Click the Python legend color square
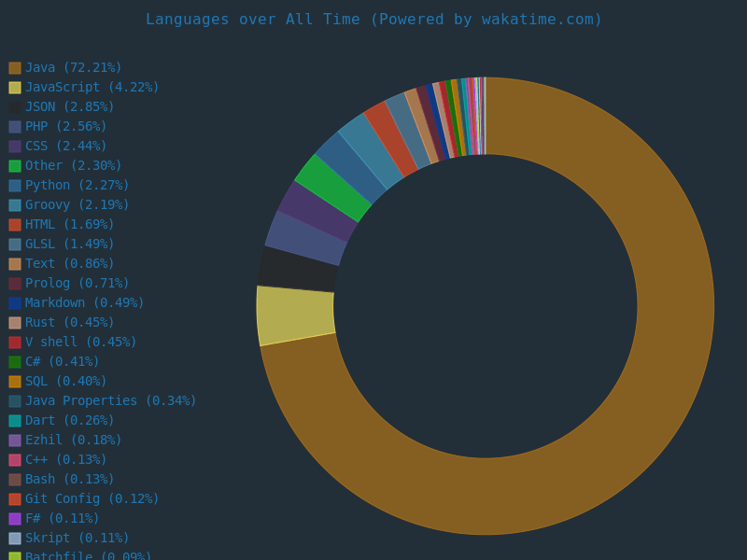 coord(13,185)
